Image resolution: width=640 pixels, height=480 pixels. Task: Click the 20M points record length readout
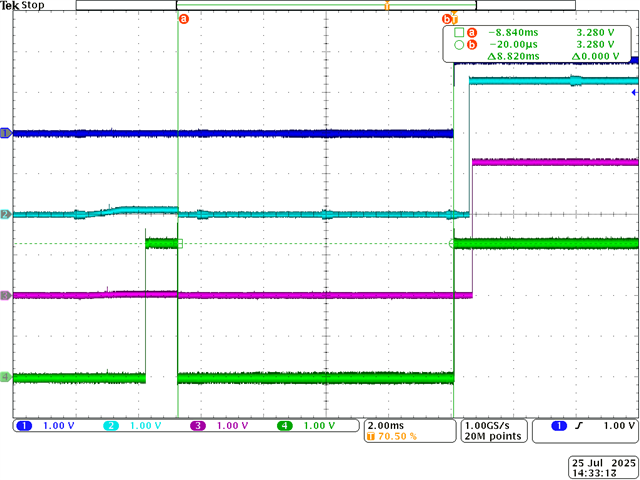[493, 436]
